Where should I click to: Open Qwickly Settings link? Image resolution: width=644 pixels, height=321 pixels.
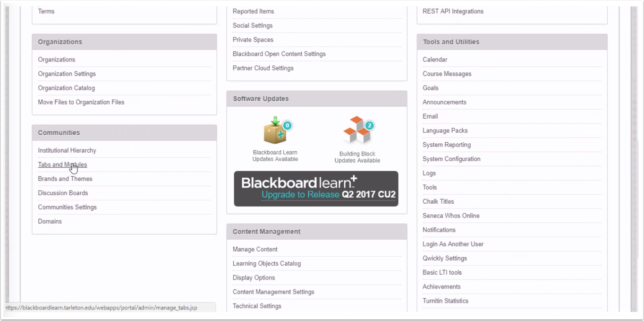pyautogui.click(x=445, y=258)
